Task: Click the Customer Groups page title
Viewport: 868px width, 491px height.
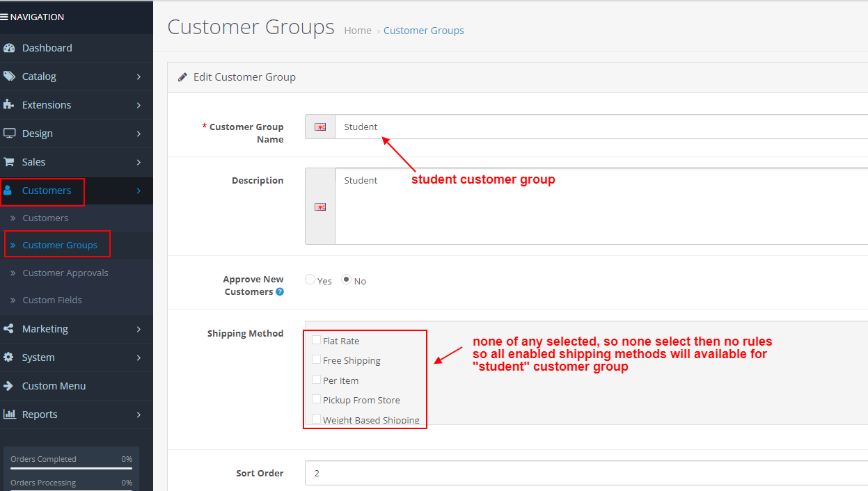Action: pyautogui.click(x=251, y=27)
